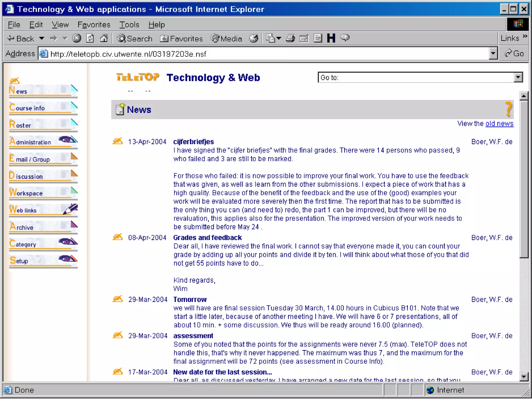The width and height of the screenshot is (532, 399).
Task: Expand the Go to dropdown
Action: pyautogui.click(x=518, y=77)
